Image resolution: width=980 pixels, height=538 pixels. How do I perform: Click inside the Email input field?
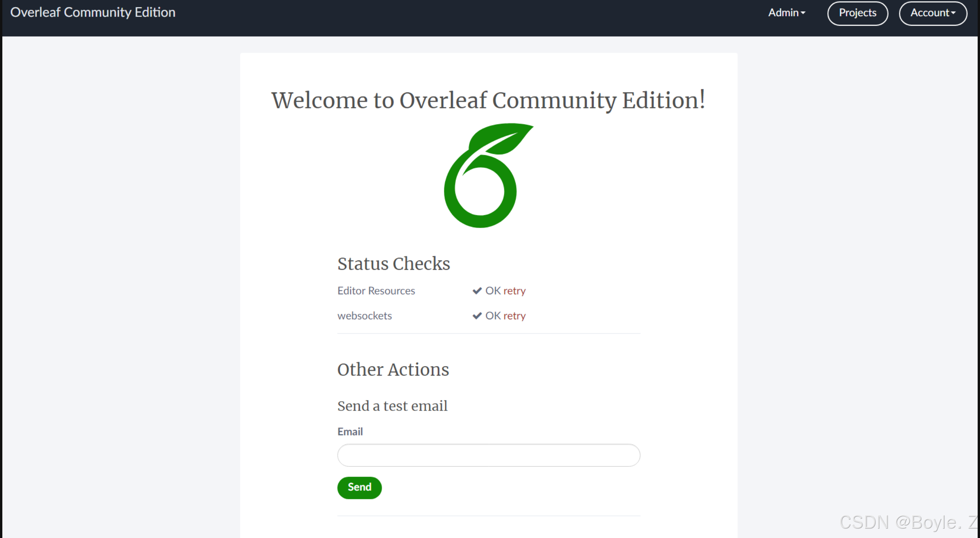coord(488,455)
